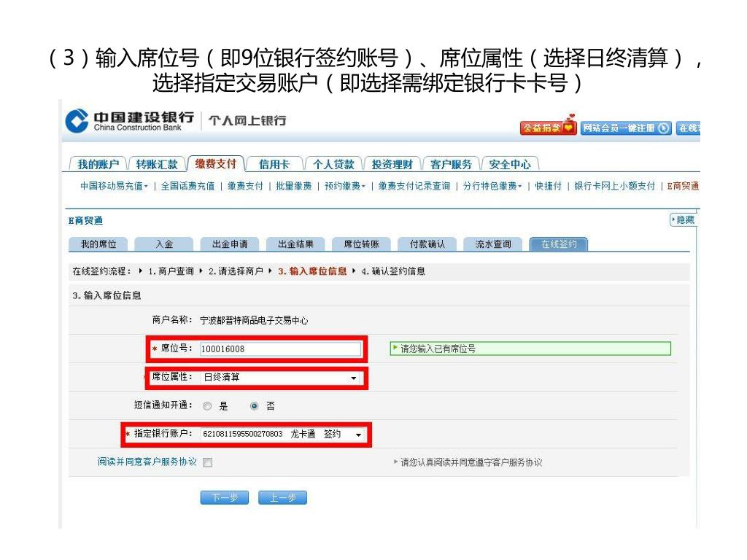Open the 投资理财 tab
The width and height of the screenshot is (747, 560).
[392, 164]
